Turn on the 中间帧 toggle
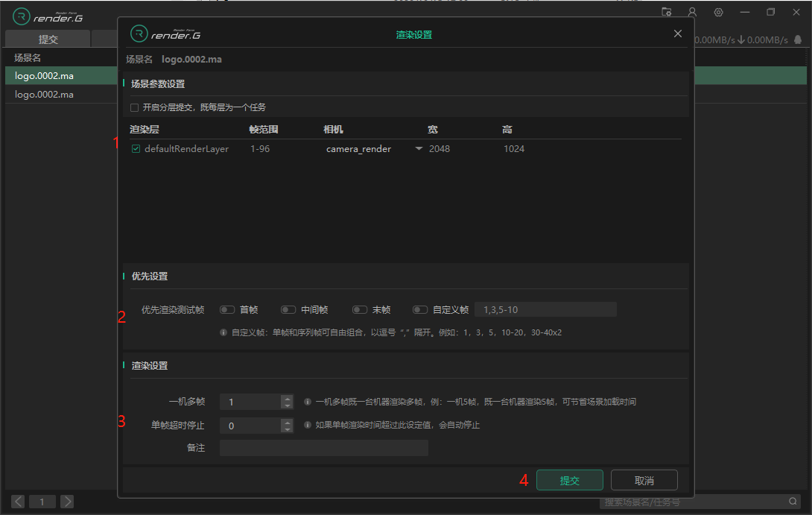The height and width of the screenshot is (515, 812). click(x=288, y=310)
